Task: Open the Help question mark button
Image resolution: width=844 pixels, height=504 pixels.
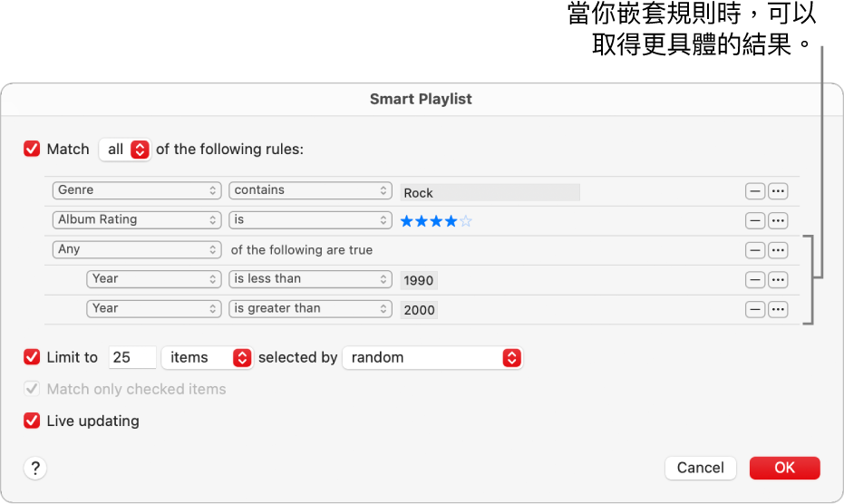Action: tap(35, 468)
